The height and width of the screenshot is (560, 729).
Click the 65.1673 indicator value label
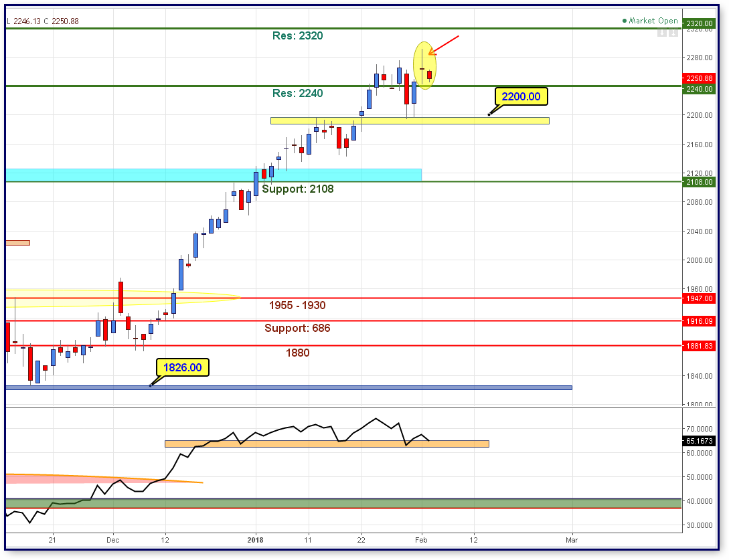[x=700, y=440]
